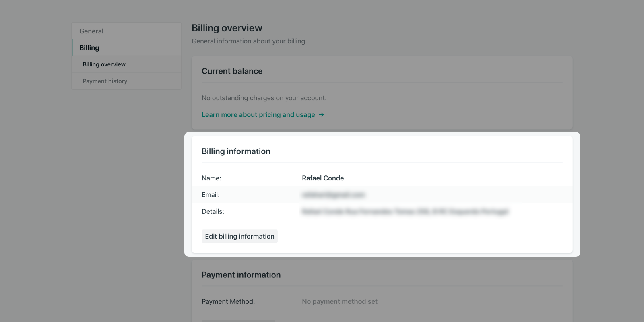Click the Current balance card heading
The width and height of the screenshot is (644, 322).
[232, 71]
